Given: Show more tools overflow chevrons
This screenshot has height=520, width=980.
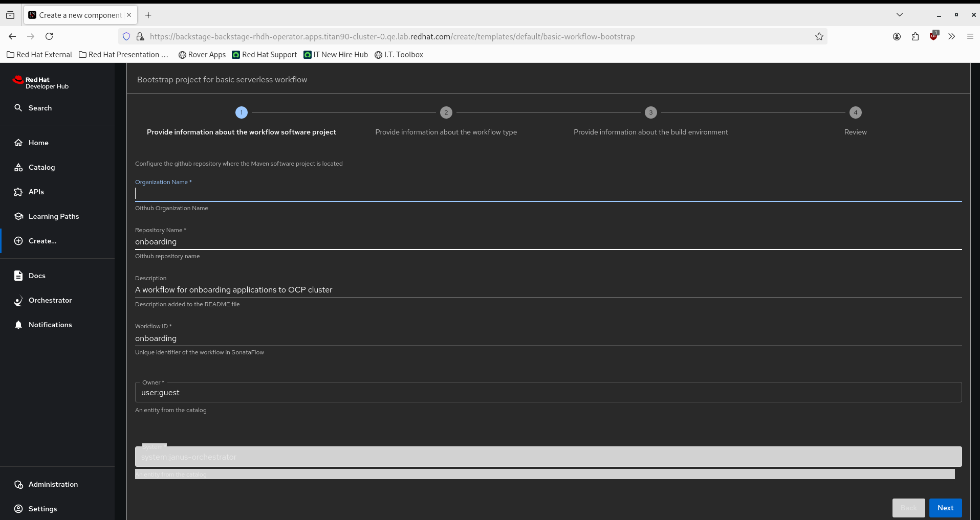Looking at the screenshot, I should coord(952,36).
